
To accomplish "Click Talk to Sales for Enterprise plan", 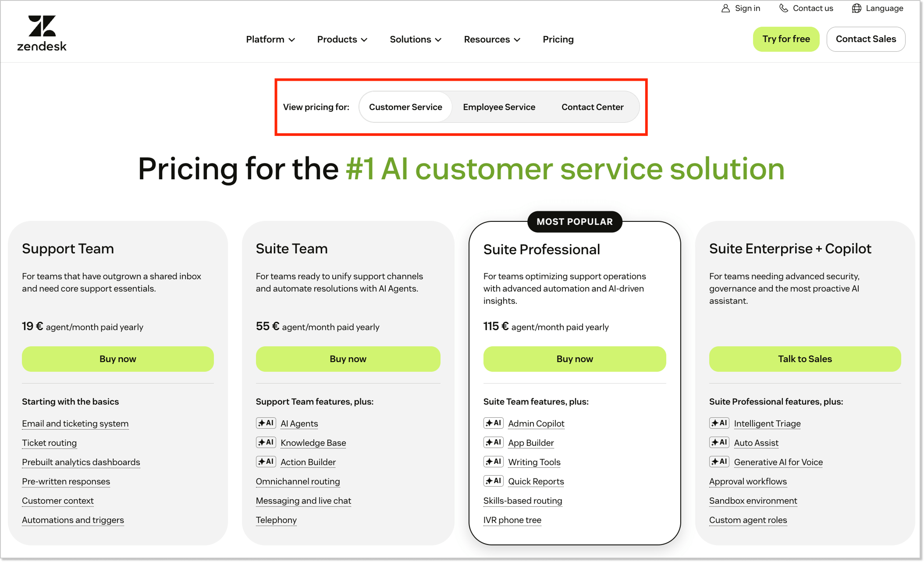I will (x=805, y=359).
